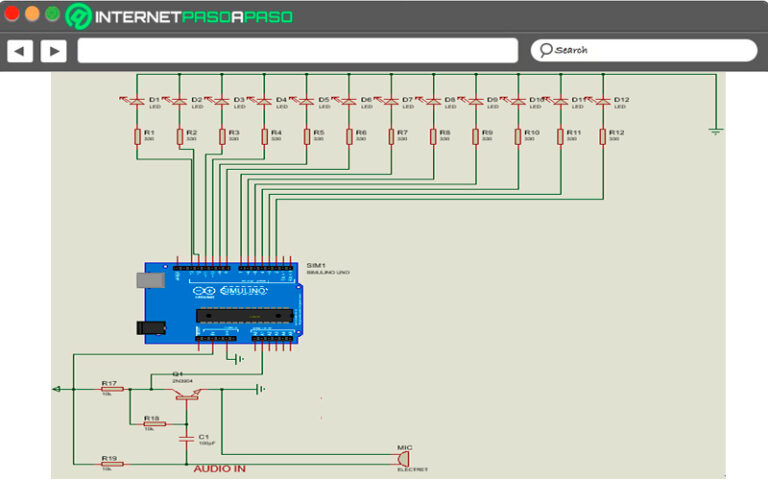Click the browser forward arrow button

53,51
